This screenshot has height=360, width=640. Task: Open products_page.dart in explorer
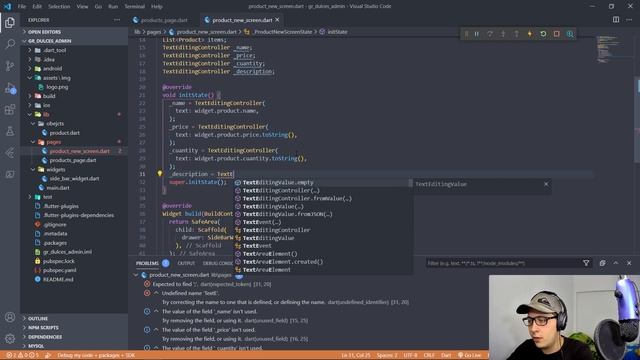(x=74, y=160)
